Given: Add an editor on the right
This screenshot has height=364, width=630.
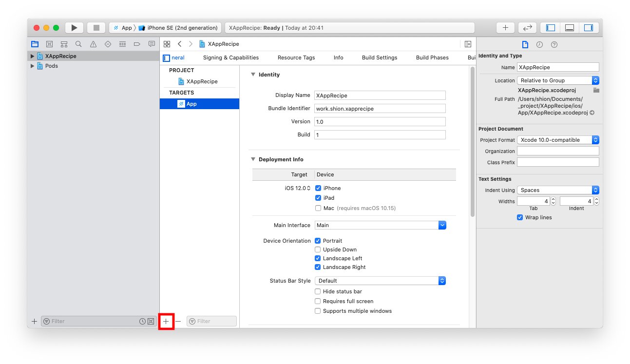Looking at the screenshot, I should click(468, 44).
